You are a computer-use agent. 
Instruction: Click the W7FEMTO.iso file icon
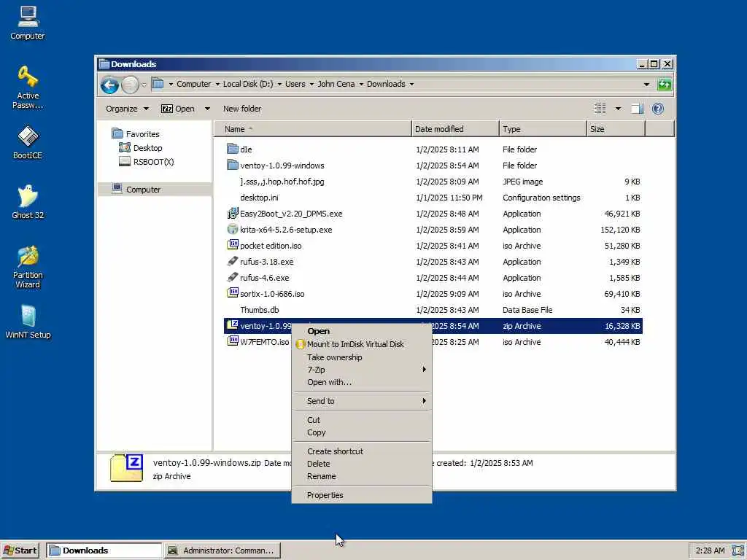233,341
